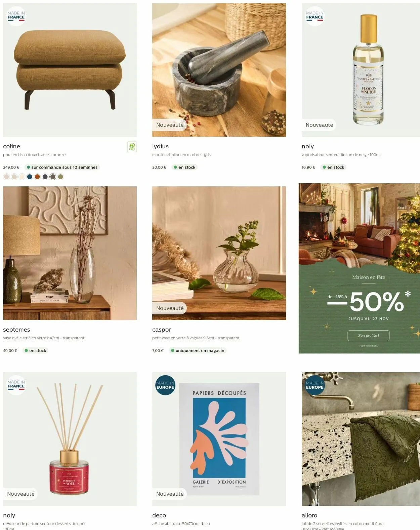The width and height of the screenshot is (420, 530).
Task: Click the Nouveauté badge on lydius mortar image
Action: [170, 125]
